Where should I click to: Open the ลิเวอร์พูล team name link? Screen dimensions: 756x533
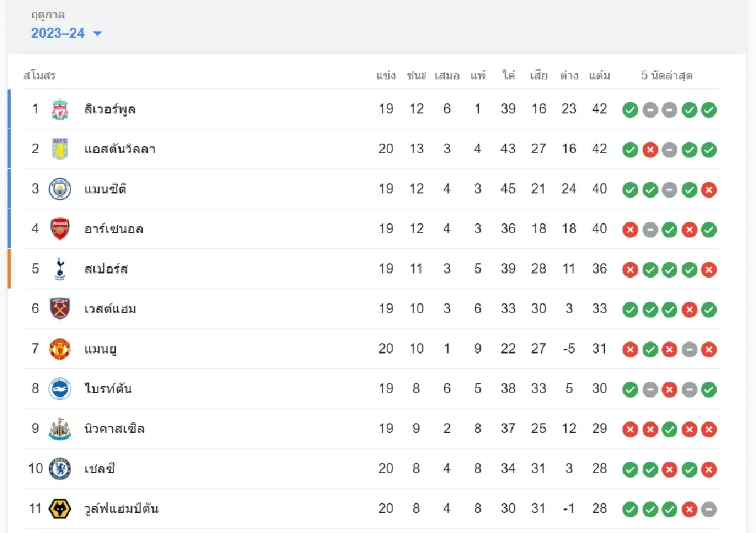[x=110, y=110]
